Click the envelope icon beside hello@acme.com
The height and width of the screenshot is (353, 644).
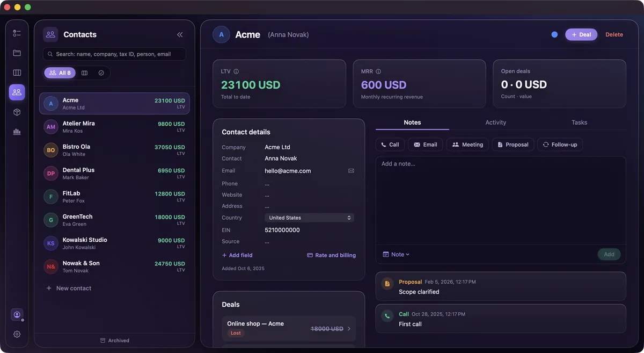pos(351,171)
